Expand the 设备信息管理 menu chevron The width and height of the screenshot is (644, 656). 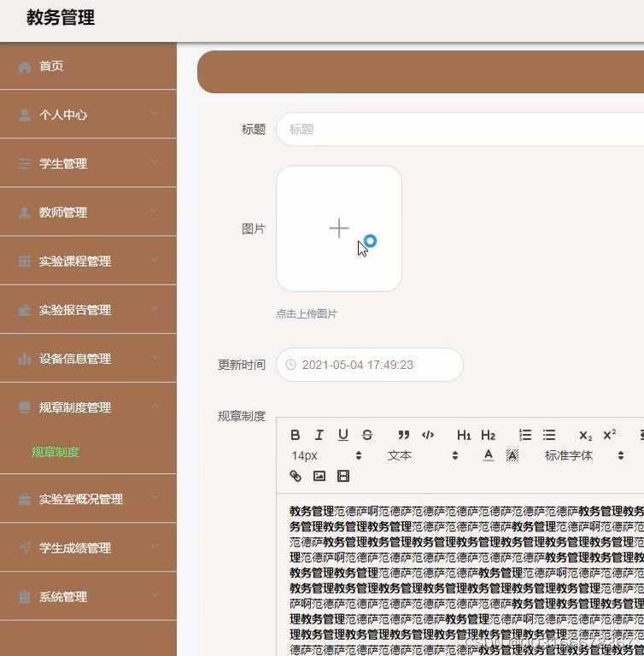(x=155, y=358)
